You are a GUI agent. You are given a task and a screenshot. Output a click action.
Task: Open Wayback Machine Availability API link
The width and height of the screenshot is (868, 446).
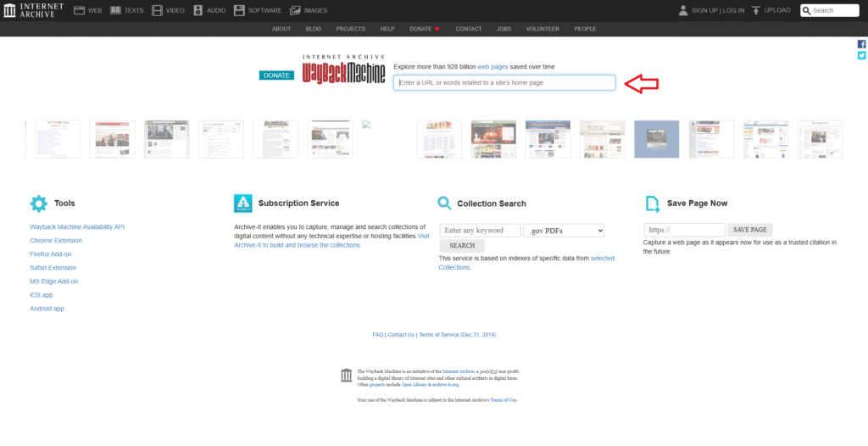pos(77,227)
